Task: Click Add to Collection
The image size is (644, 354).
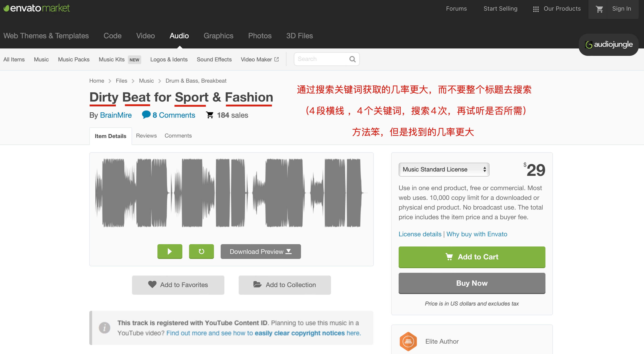Action: pyautogui.click(x=285, y=285)
